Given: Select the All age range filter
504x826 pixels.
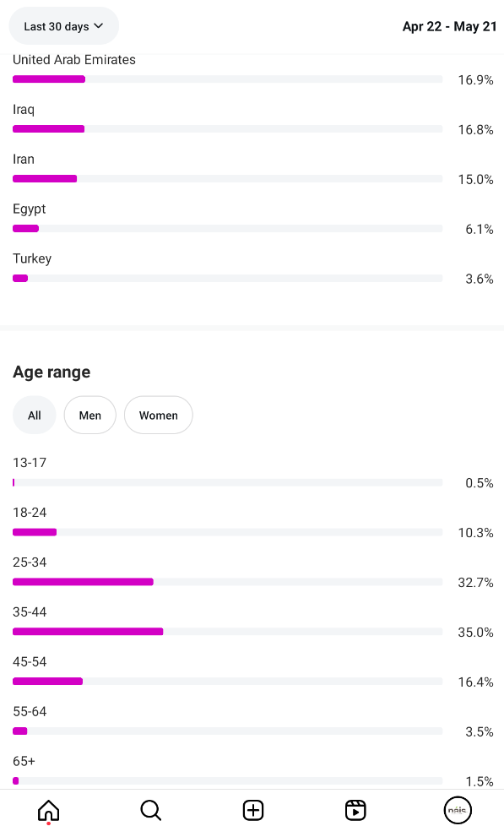Looking at the screenshot, I should click(x=35, y=415).
